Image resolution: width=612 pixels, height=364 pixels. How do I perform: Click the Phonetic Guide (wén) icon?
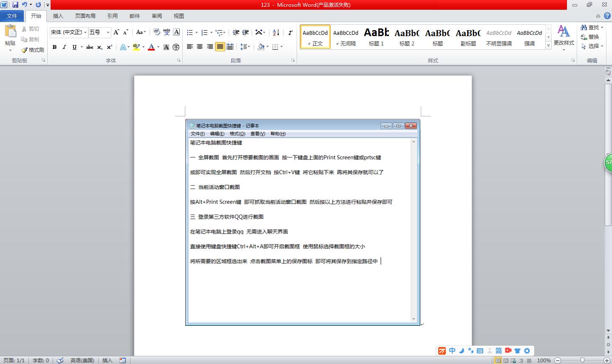click(167, 32)
